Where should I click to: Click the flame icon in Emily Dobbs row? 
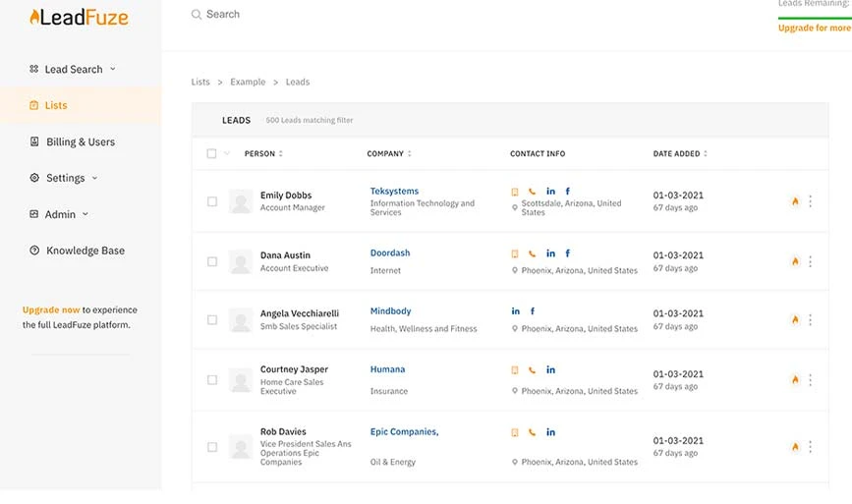coord(795,201)
